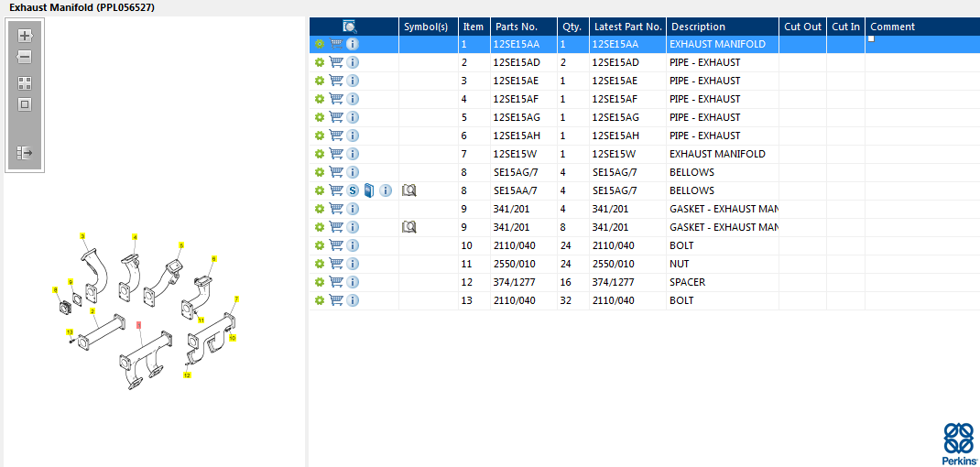Select callout 5 on the diagram

pyautogui.click(x=182, y=245)
